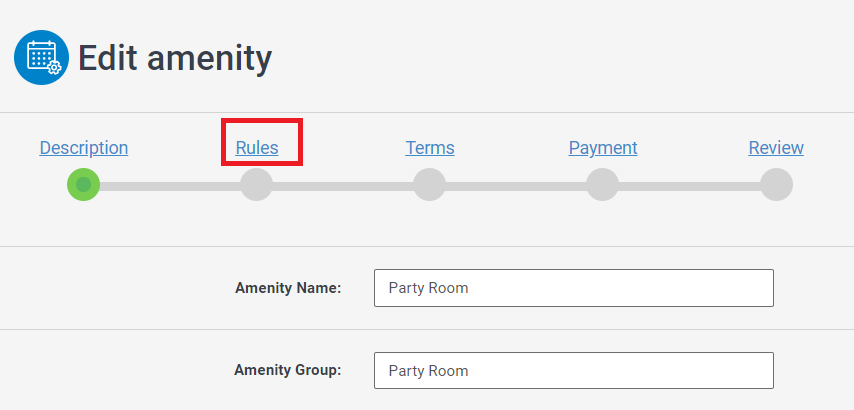The height and width of the screenshot is (410, 854).
Task: Click the gray circle under Review
Action: coord(776,185)
